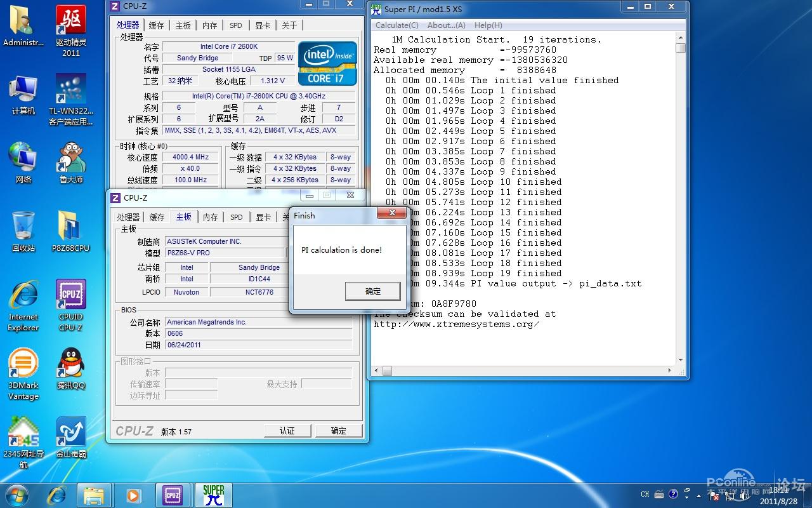Select 显卡 tab in upper CPU-Z window
This screenshot has height=508, width=812.
click(263, 25)
